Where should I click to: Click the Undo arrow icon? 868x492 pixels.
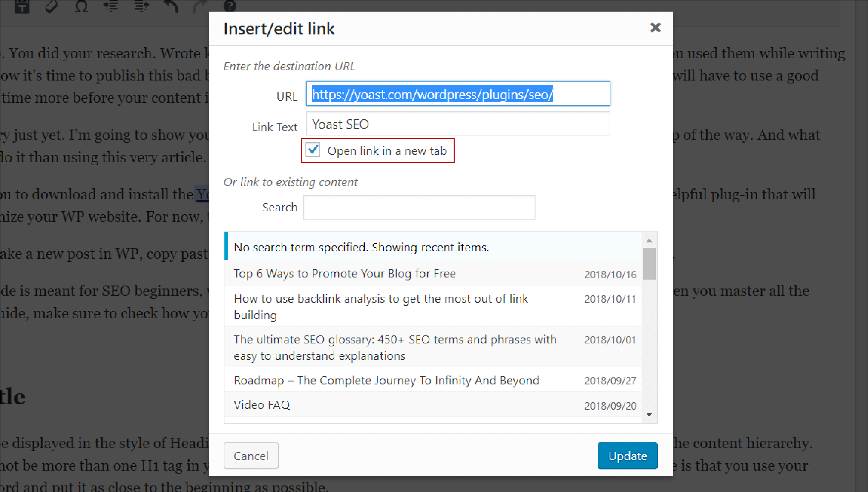(x=171, y=7)
